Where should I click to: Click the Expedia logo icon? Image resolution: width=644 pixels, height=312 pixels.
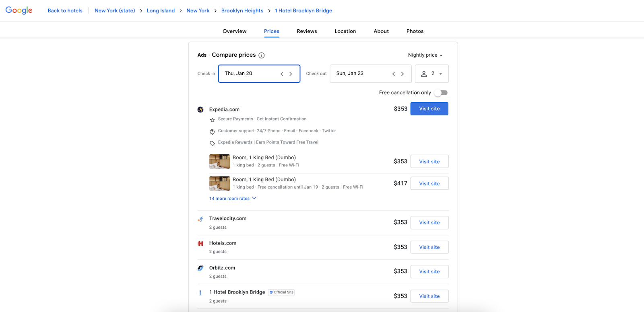tap(200, 109)
